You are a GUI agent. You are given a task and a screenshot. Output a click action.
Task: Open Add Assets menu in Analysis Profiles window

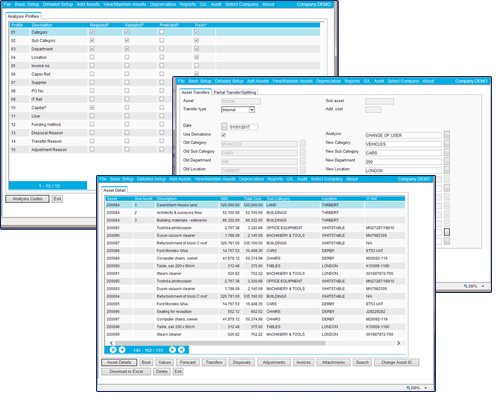pos(88,4)
